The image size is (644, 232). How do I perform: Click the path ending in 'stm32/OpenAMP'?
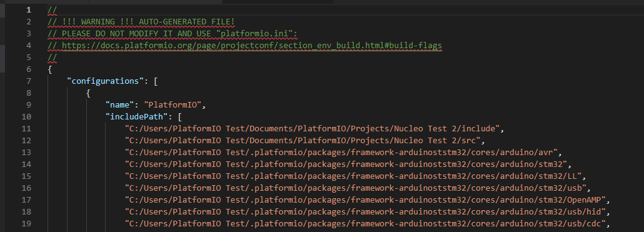pos(365,200)
